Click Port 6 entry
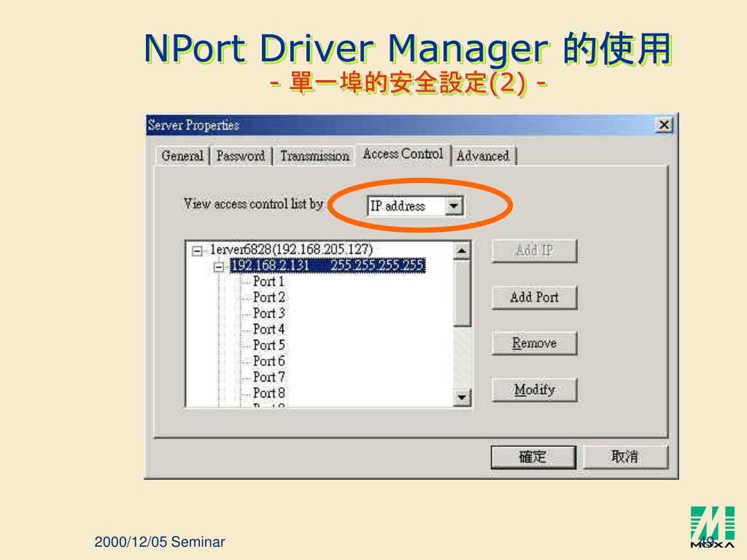The width and height of the screenshot is (747, 560). coord(268,361)
